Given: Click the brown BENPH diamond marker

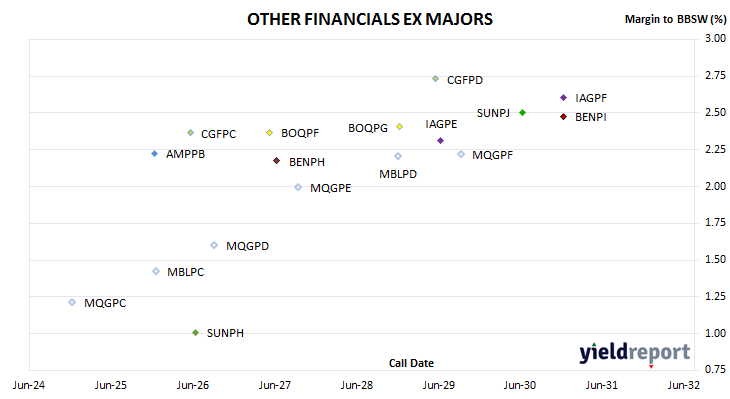Looking at the screenshot, I should point(277,161).
